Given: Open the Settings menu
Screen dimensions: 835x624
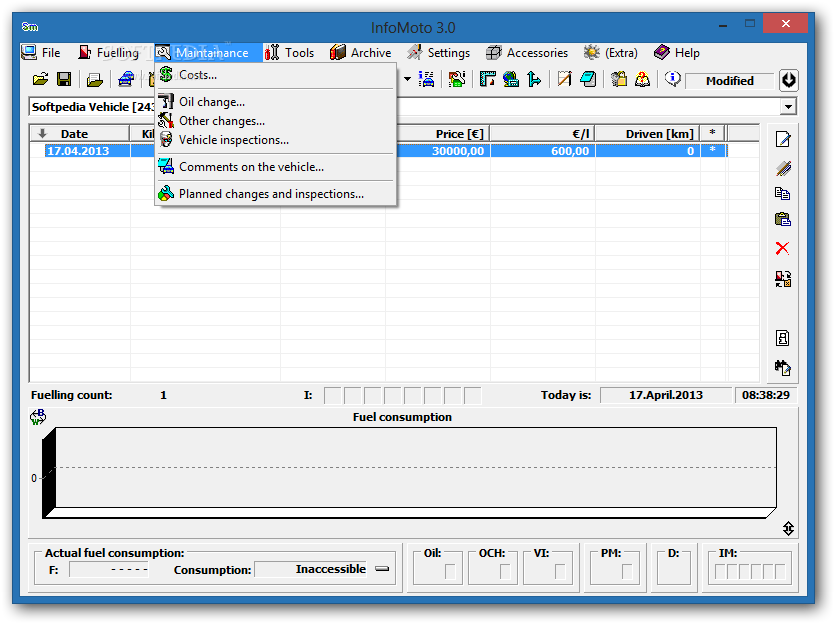Looking at the screenshot, I should (x=439, y=53).
